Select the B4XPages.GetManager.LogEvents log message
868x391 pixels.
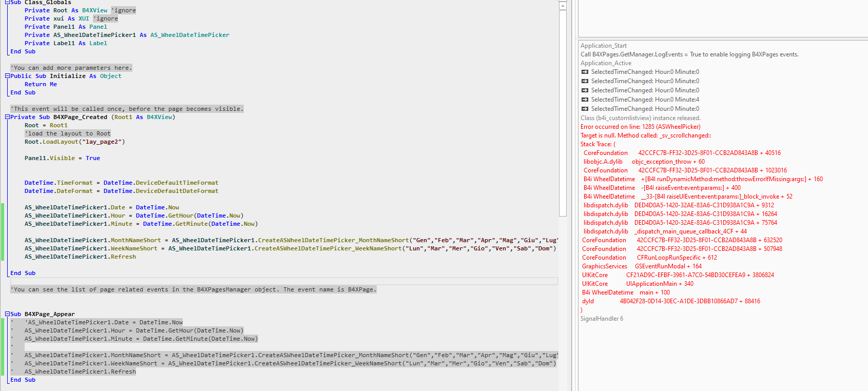coord(689,54)
